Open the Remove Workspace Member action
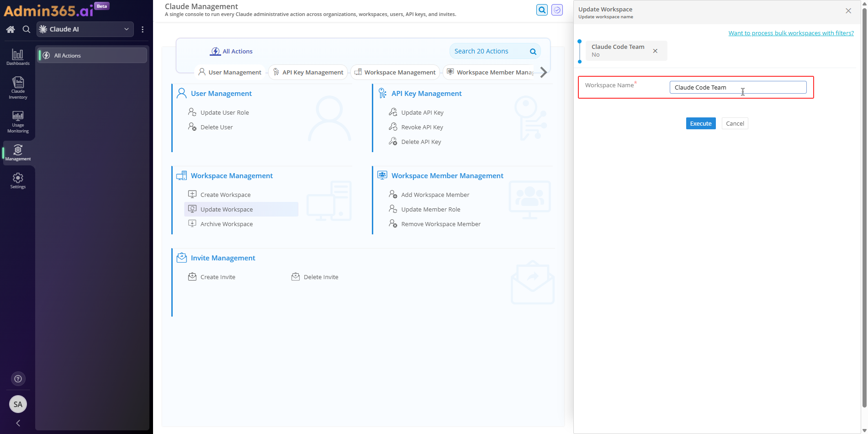 (440, 224)
